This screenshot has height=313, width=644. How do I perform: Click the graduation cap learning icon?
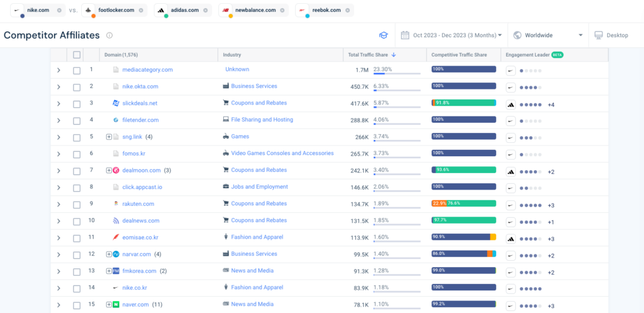(383, 35)
